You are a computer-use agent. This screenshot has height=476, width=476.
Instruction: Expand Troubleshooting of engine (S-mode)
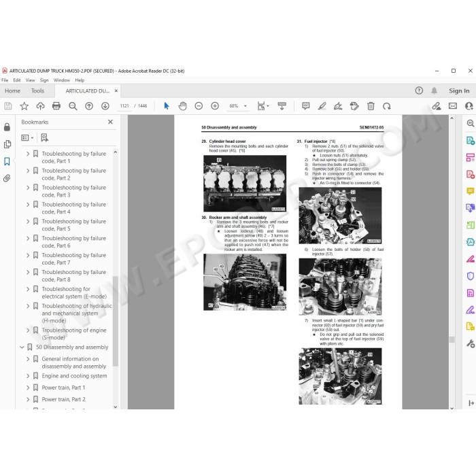(28, 330)
